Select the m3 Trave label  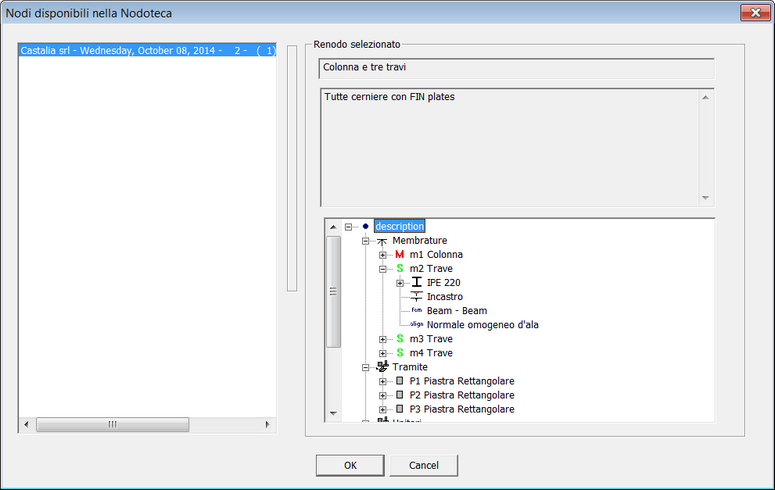(431, 339)
